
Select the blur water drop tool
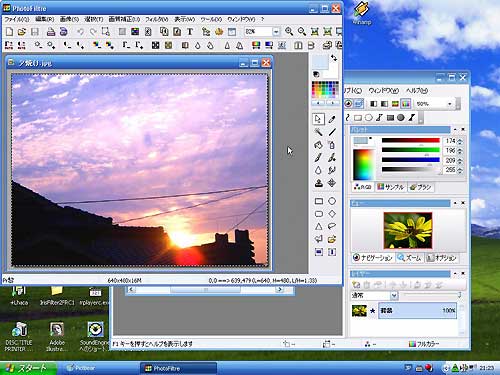[x=318, y=170]
